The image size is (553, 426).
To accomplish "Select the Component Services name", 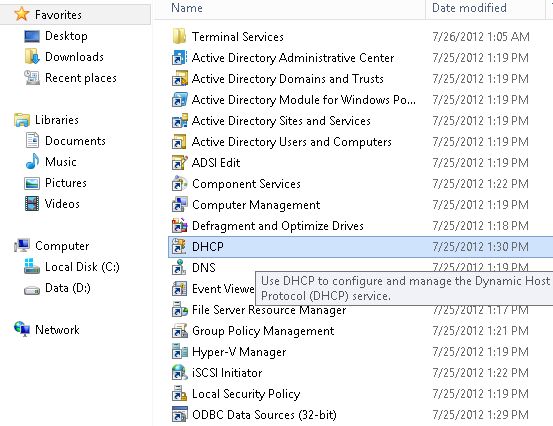I will click(246, 184).
